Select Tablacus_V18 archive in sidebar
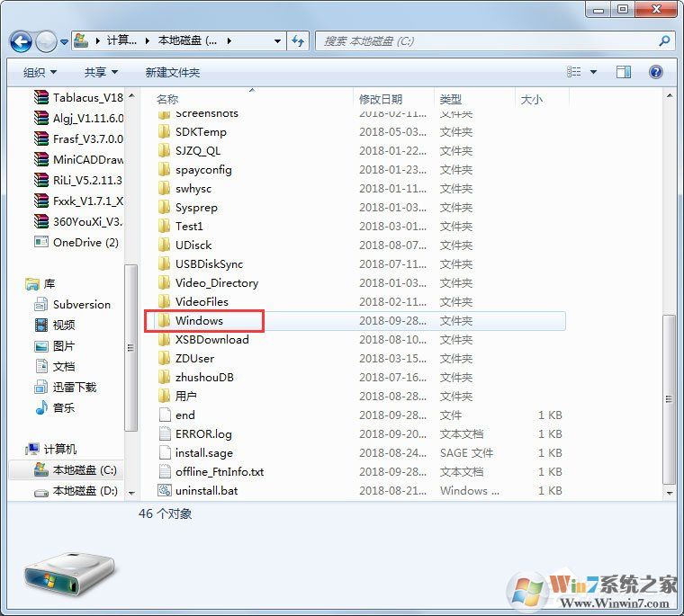684x616 pixels. (78, 97)
